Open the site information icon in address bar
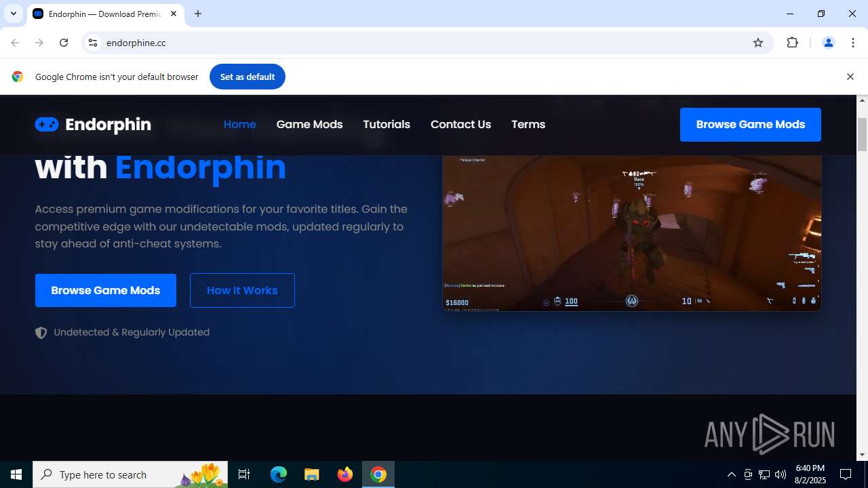 point(93,43)
